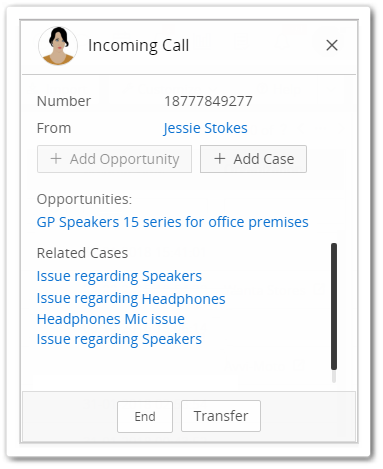Click the dark scrollbar thumb

(334, 306)
